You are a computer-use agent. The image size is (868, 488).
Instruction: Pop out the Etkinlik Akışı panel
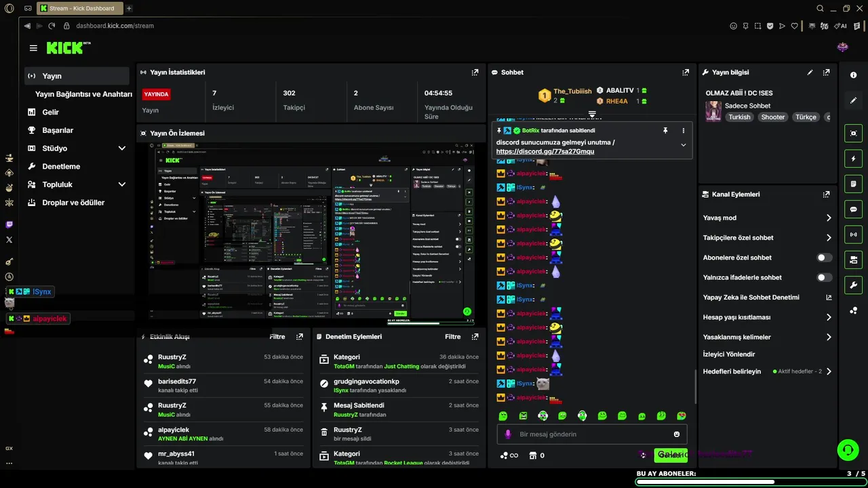300,337
